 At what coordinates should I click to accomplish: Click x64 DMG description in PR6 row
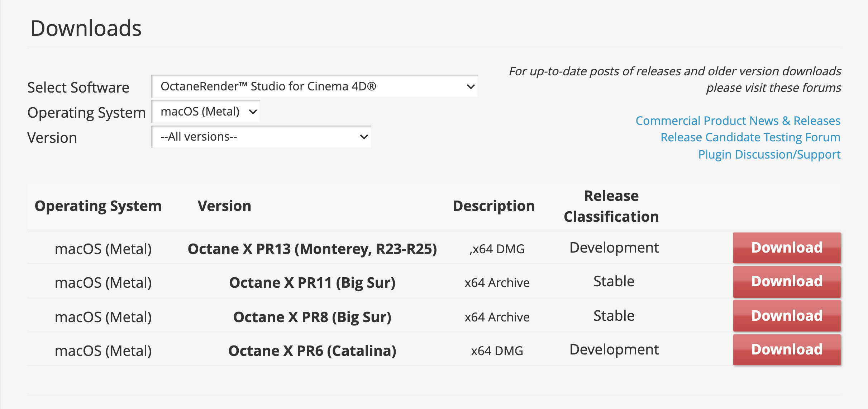[497, 351]
